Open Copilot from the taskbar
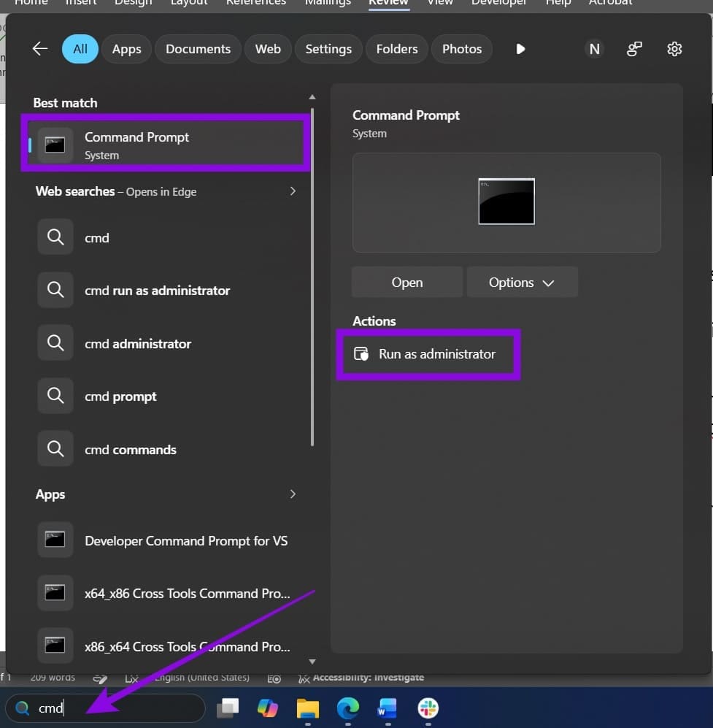This screenshot has height=728, width=713. tap(268, 708)
